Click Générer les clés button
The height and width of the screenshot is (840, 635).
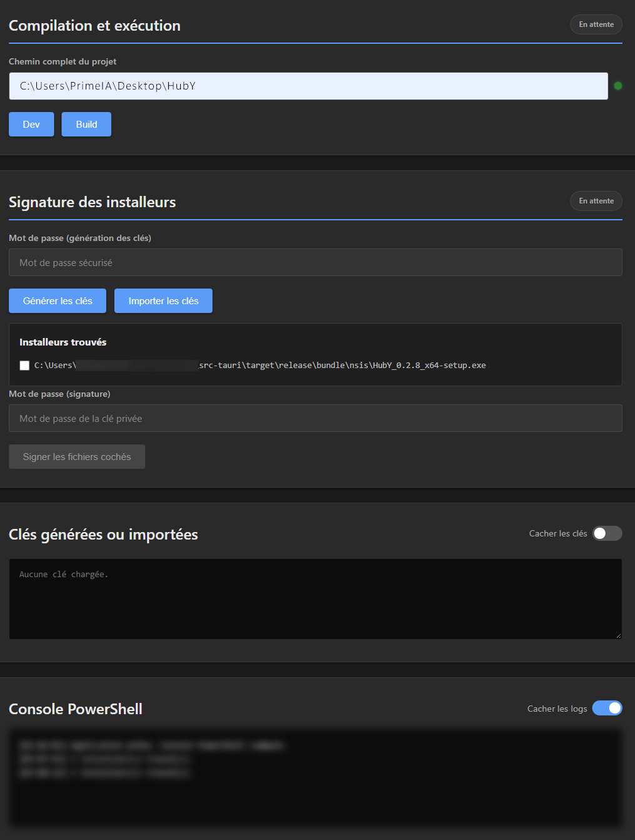pyautogui.click(x=58, y=300)
